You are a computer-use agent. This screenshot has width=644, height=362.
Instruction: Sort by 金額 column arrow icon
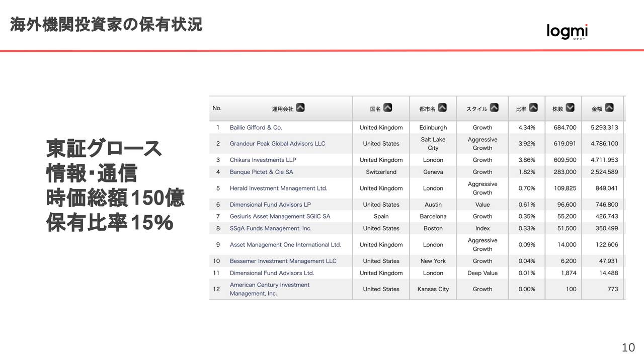[x=609, y=108]
